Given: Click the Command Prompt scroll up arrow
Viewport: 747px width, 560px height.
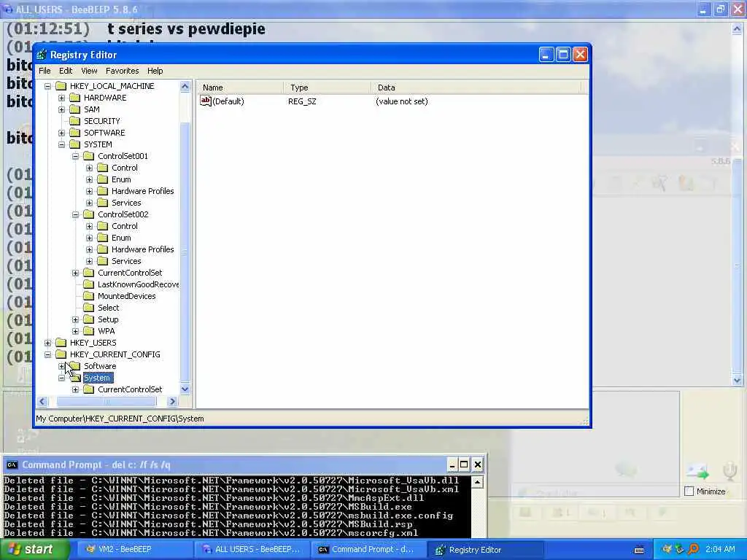Looking at the screenshot, I should [477, 483].
